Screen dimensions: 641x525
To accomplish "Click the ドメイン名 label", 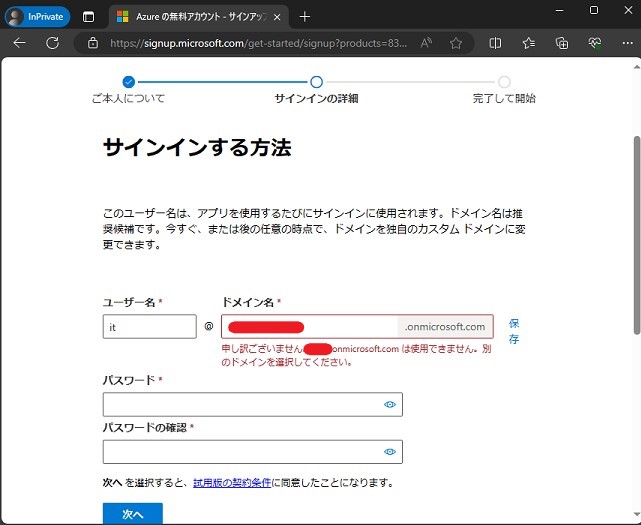I will pos(247,302).
